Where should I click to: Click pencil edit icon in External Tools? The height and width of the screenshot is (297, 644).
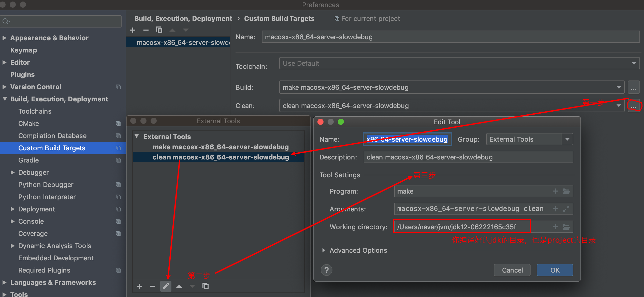point(166,286)
